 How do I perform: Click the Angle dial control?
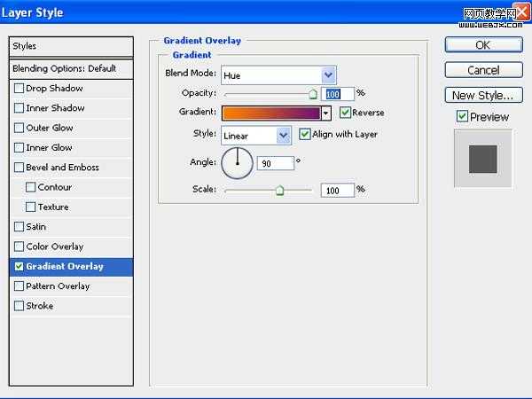tap(237, 162)
